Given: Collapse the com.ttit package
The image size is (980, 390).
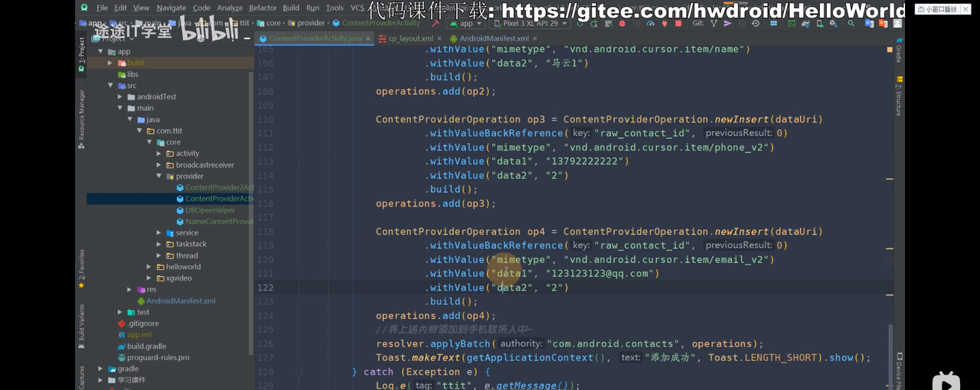Looking at the screenshot, I should 139,131.
